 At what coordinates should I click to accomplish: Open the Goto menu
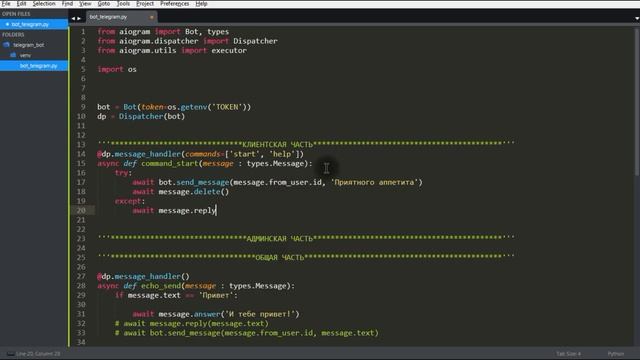pyautogui.click(x=104, y=4)
